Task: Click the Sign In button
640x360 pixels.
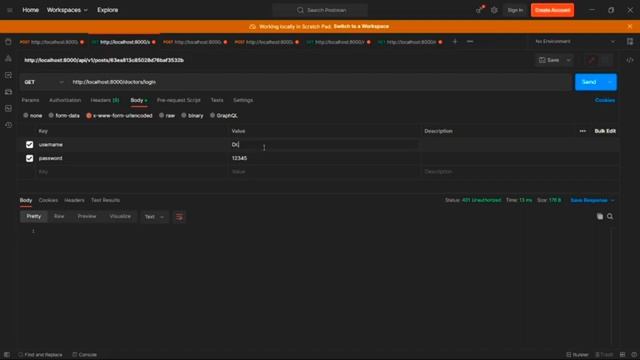Action: click(515, 10)
